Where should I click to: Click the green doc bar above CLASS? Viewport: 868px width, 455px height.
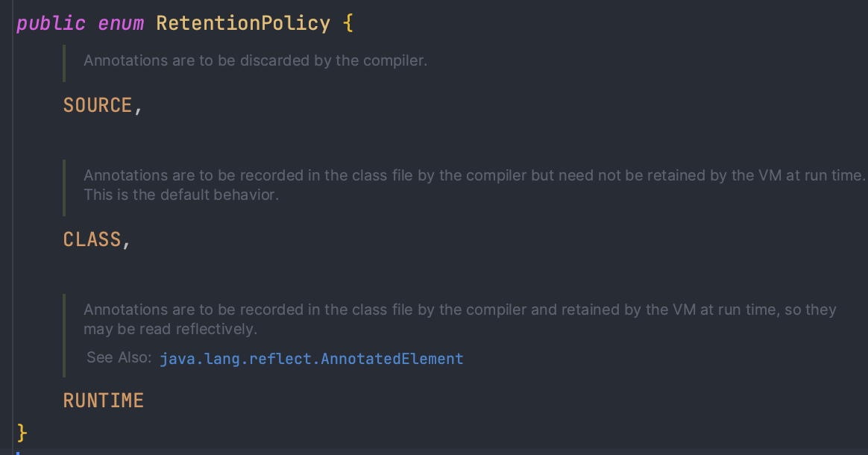click(x=64, y=188)
